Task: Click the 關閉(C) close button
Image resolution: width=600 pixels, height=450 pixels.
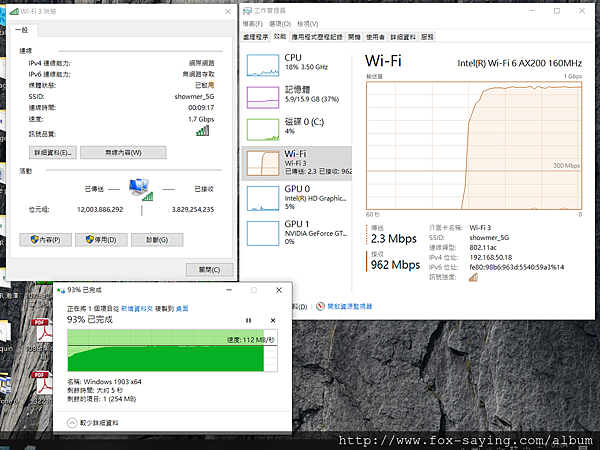Action: (210, 269)
